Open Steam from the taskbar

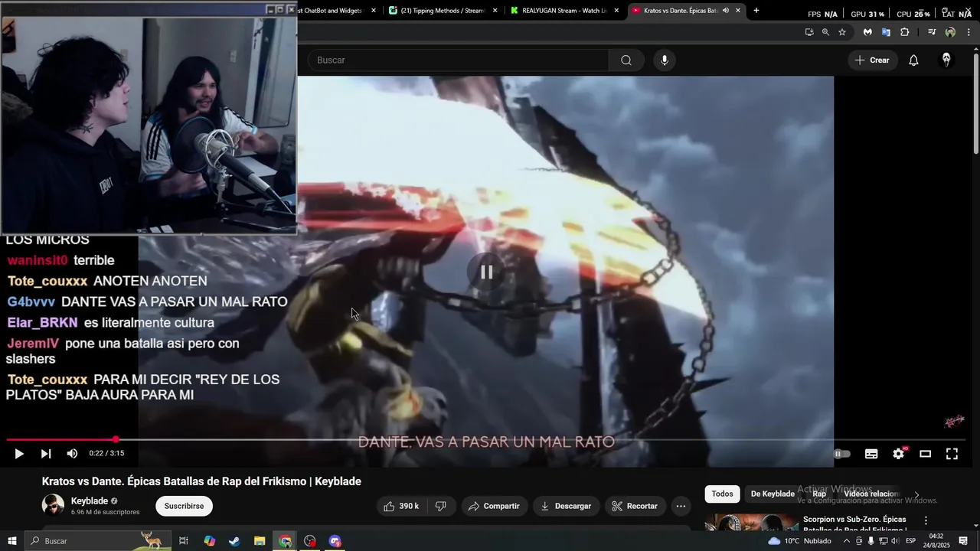point(234,541)
